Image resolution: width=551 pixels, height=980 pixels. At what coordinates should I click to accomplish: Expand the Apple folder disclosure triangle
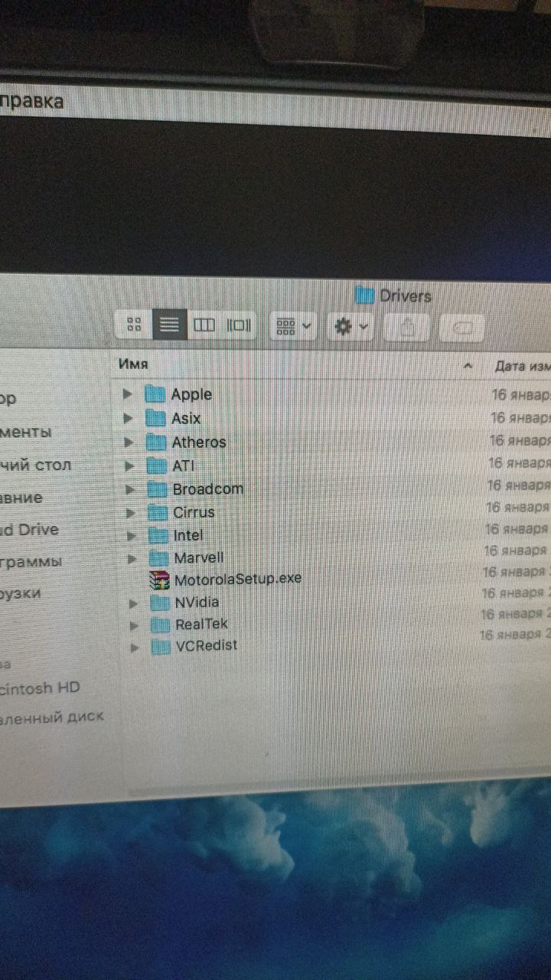(x=128, y=394)
